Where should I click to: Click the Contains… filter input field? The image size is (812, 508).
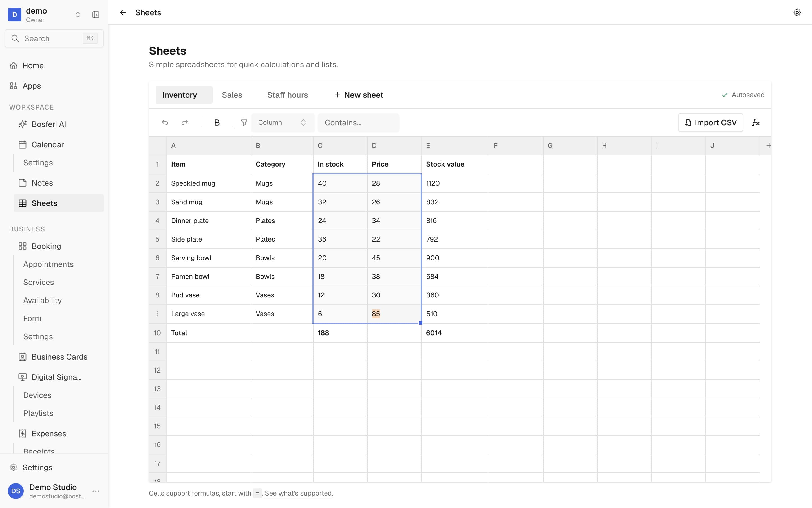[358, 123]
